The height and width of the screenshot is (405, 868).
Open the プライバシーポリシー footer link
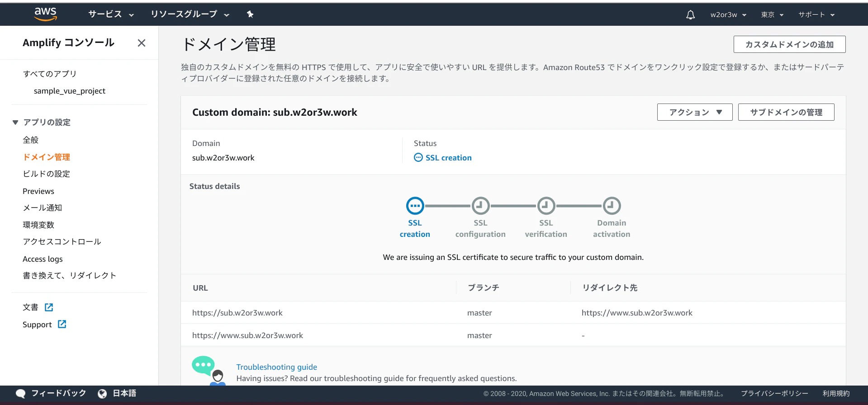(774, 394)
